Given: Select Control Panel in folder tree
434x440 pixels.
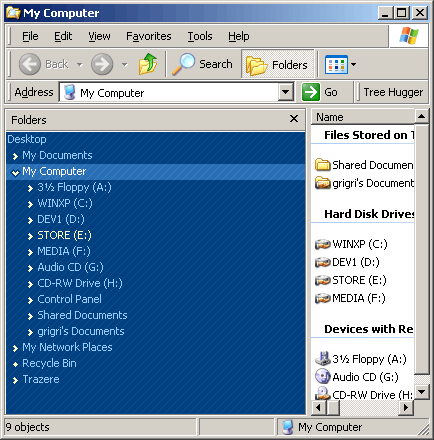Looking at the screenshot, I should tap(69, 299).
